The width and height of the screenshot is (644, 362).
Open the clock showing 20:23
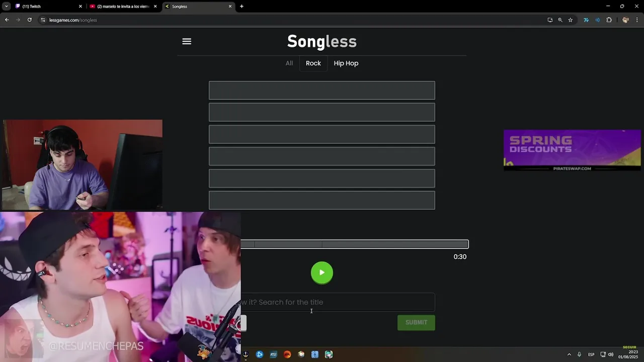click(628, 354)
